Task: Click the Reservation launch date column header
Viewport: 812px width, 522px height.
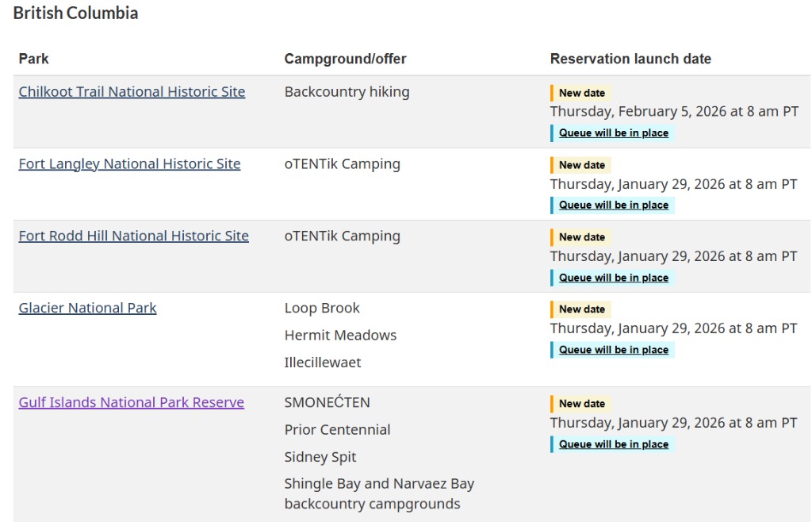Action: pyautogui.click(x=630, y=59)
